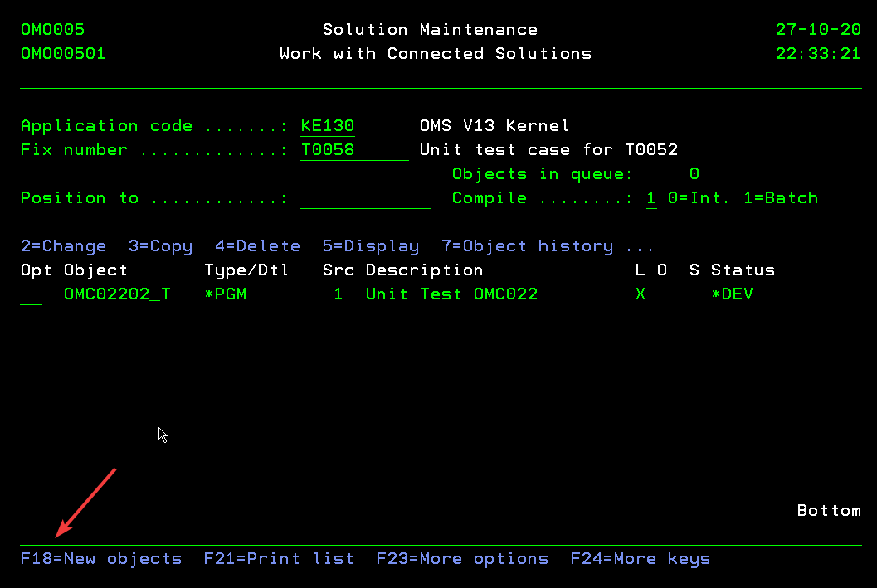Click the *PGM type entry

(x=225, y=294)
